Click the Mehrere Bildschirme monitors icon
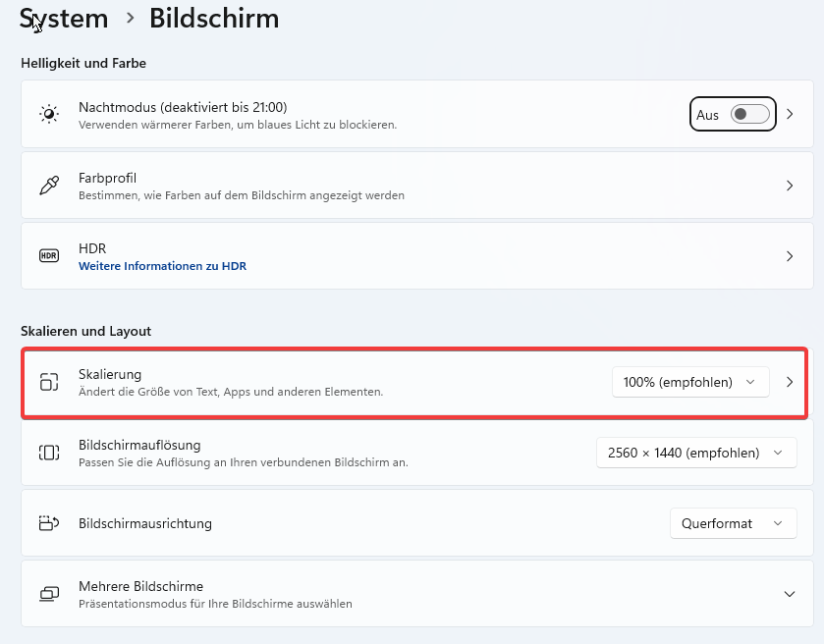 pyautogui.click(x=49, y=594)
